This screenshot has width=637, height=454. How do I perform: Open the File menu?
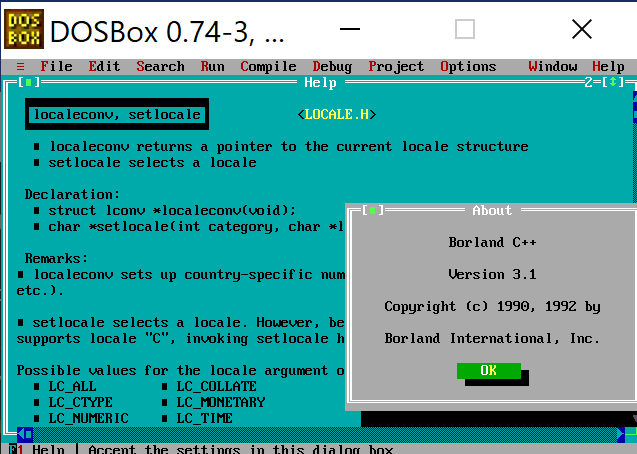(56, 66)
